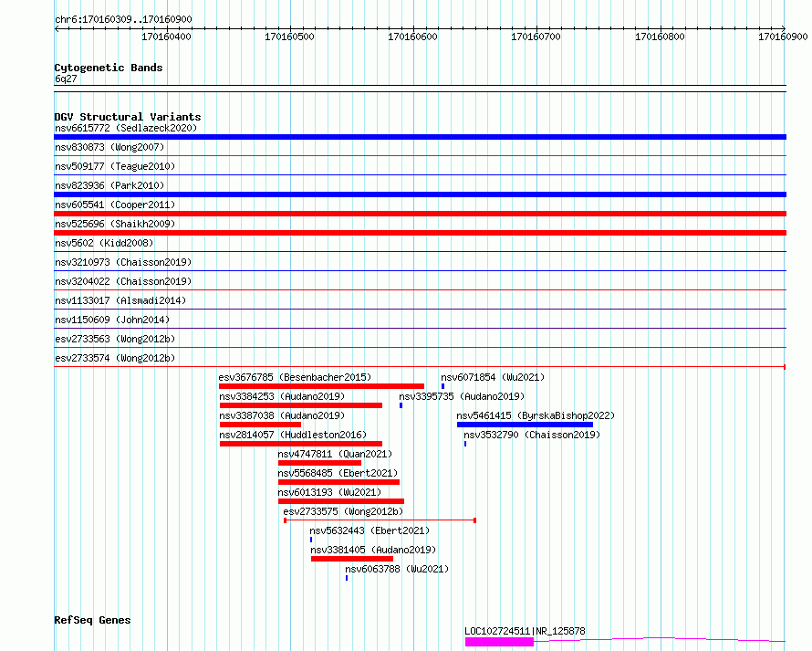
Task: Click the Cytogenetic Bands track title
Action: (x=109, y=68)
